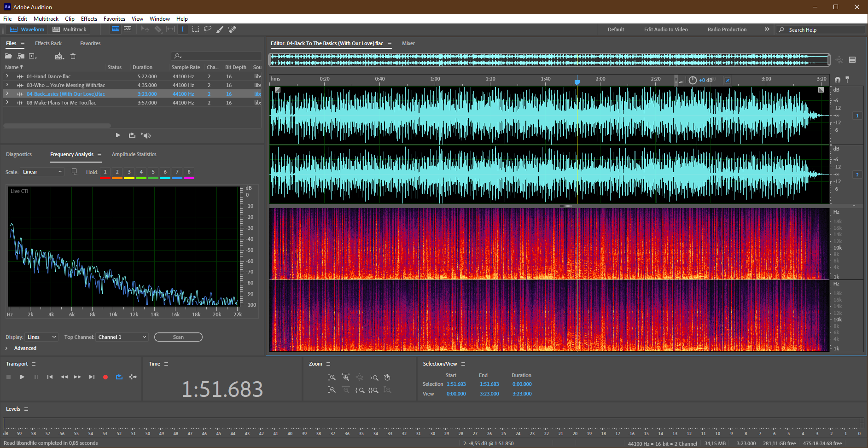Screen dimensions: 868x448
Task: Click the red Record button
Action: pyautogui.click(x=105, y=377)
